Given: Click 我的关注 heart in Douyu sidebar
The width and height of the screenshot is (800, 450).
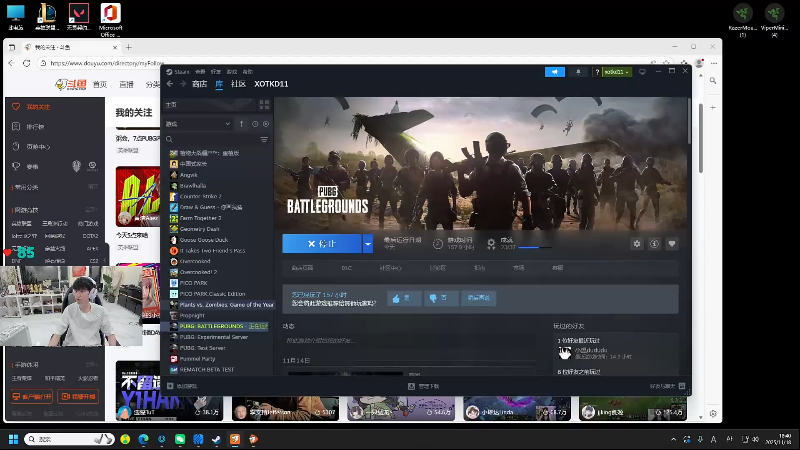Looking at the screenshot, I should 16,107.
